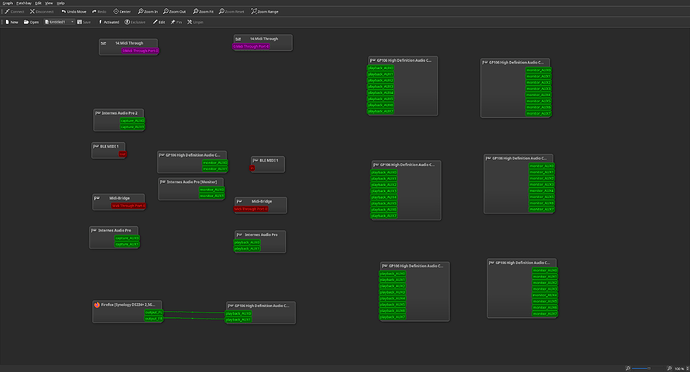The width and height of the screenshot is (690, 372).
Task: Click the Redo toolbar button
Action: click(99, 11)
